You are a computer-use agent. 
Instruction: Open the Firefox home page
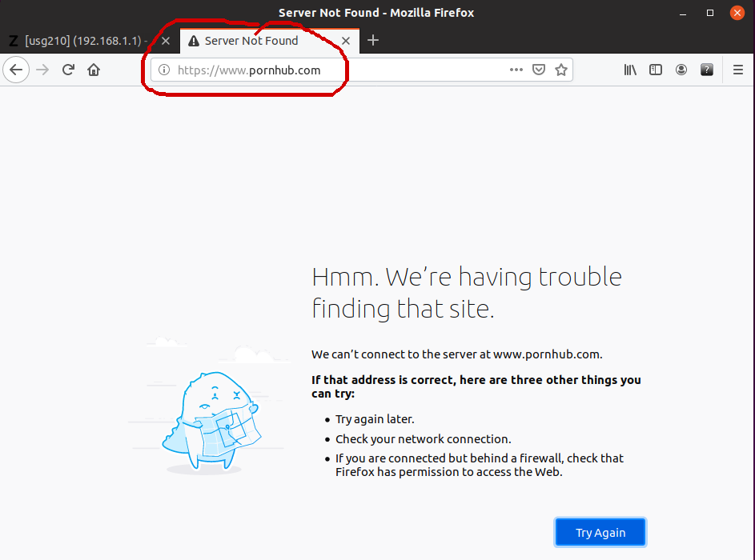click(x=94, y=70)
